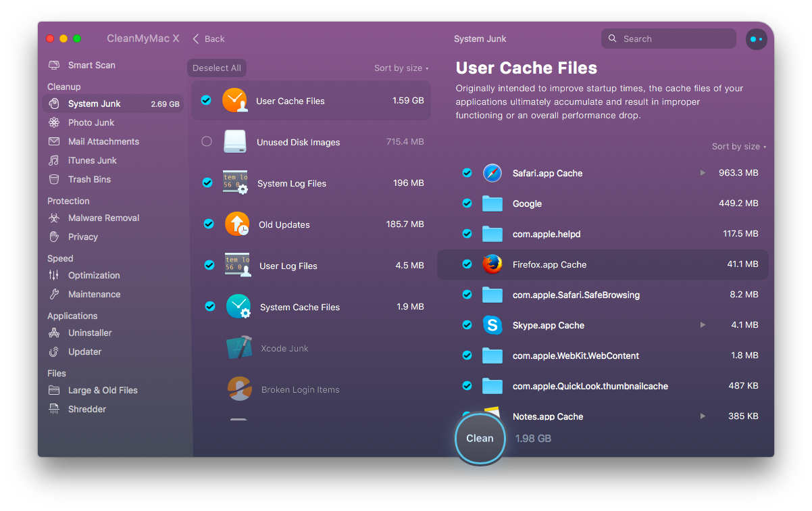Click the Safari compass icon
The width and height of the screenshot is (812, 511).
[492, 173]
